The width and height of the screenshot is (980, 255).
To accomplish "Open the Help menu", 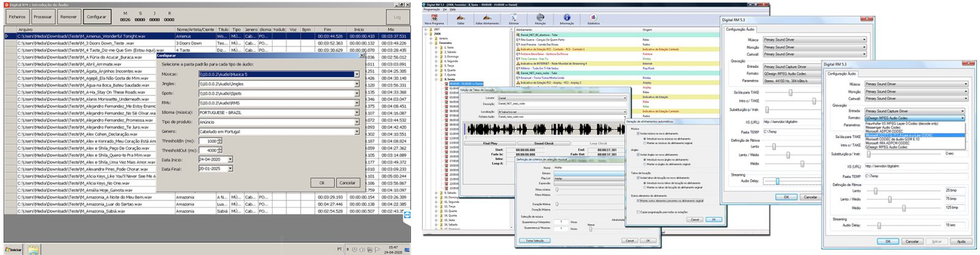I will (x=453, y=9).
